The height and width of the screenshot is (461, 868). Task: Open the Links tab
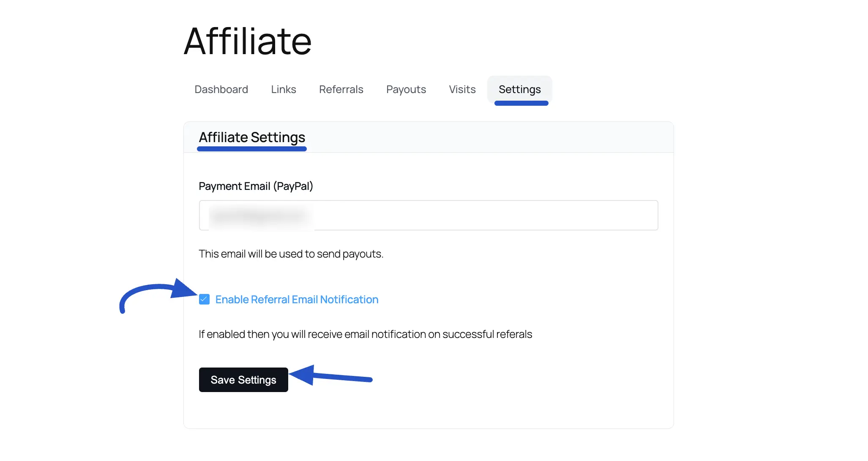pos(283,89)
